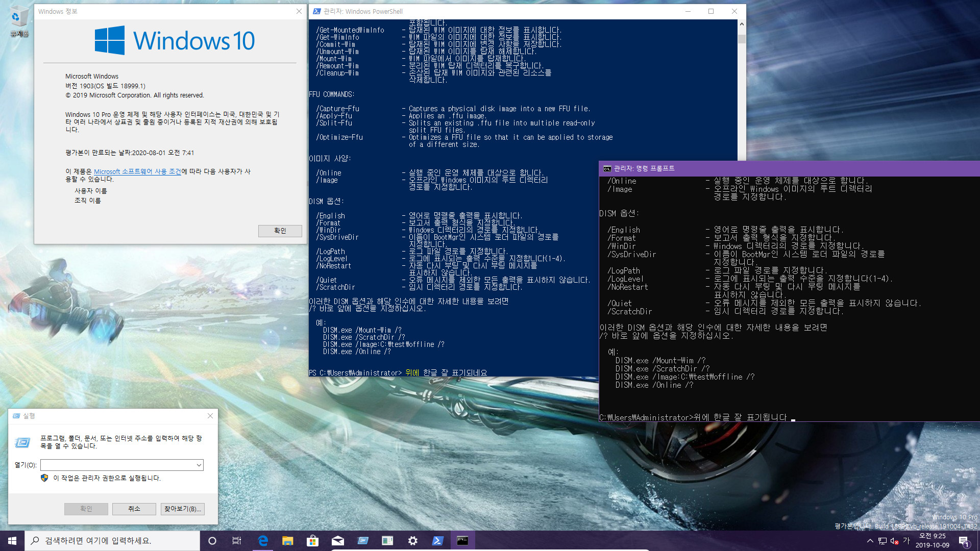The image size is (980, 551).
Task: Click the '/LogLevel' option in the PowerShell window
Action: [x=332, y=259]
